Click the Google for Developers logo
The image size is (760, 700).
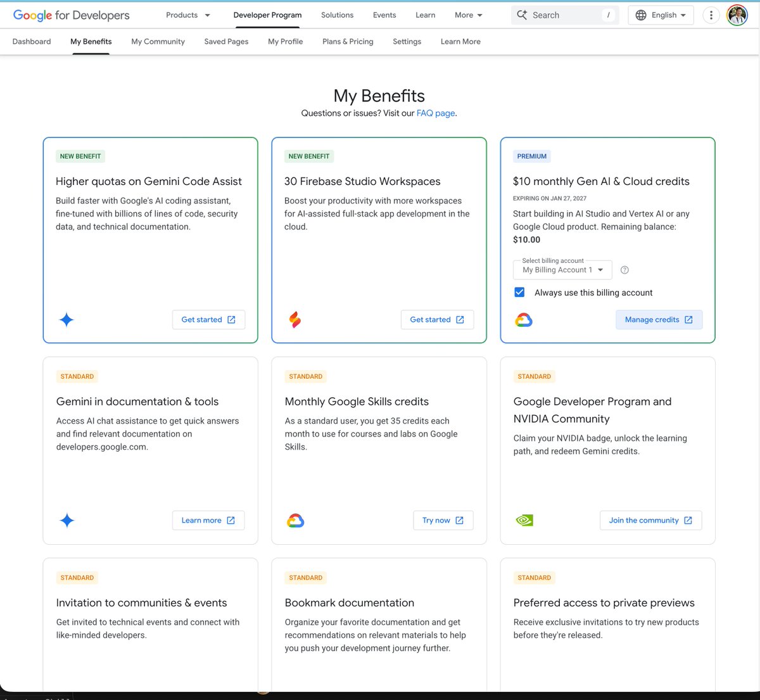[71, 15]
